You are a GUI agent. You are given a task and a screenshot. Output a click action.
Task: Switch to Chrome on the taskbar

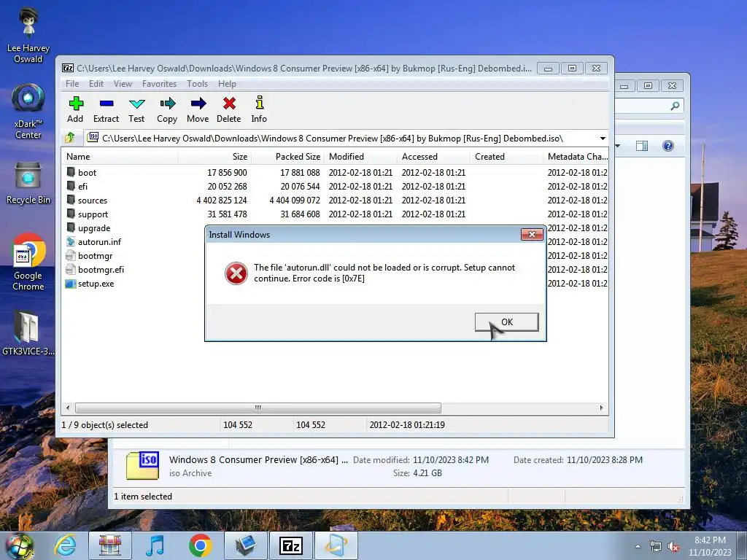click(201, 545)
